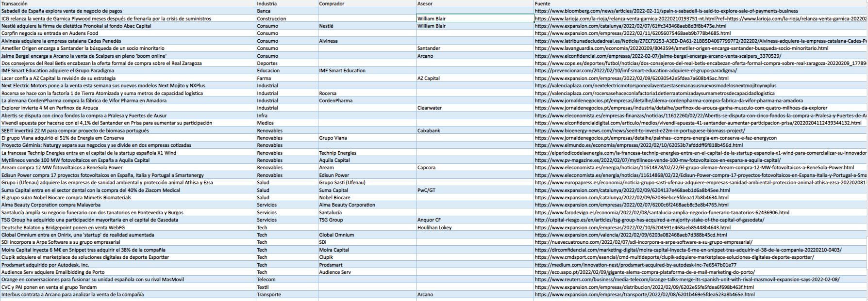Select the 'Santander' advisor cell

coord(475,48)
